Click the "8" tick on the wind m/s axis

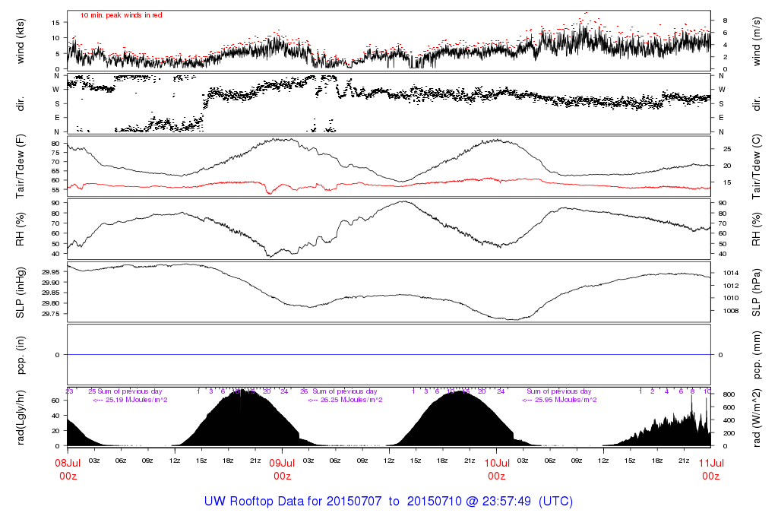[725, 21]
